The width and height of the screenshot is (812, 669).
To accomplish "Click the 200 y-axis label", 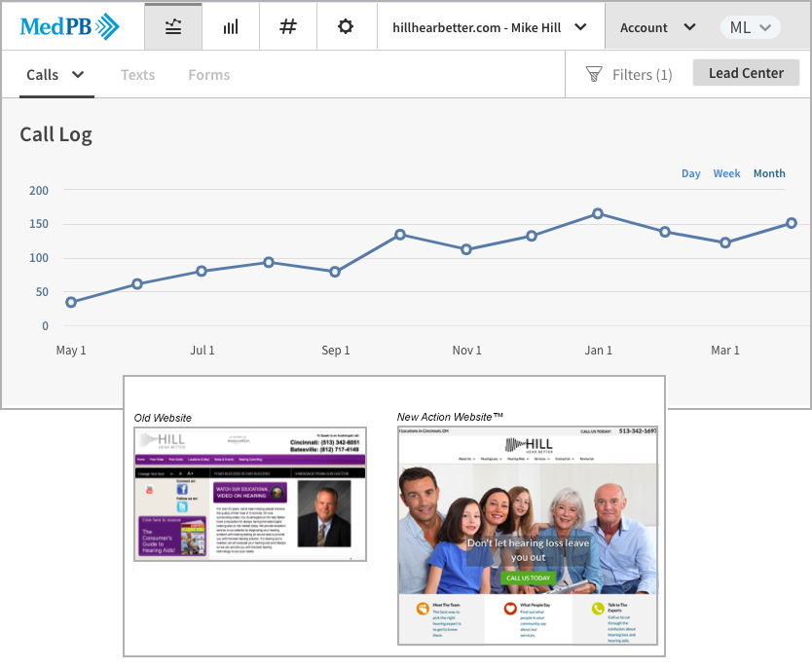I will 39,191.
